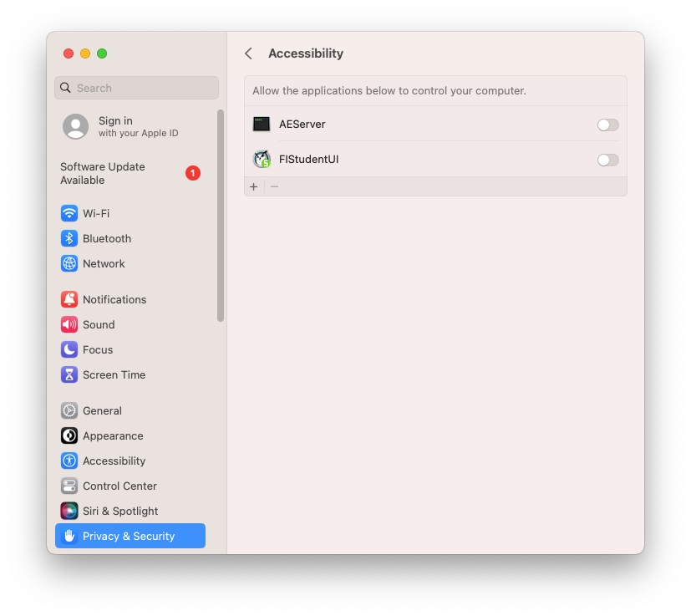
Task: Select Control Center in sidebar
Action: pyautogui.click(x=119, y=486)
